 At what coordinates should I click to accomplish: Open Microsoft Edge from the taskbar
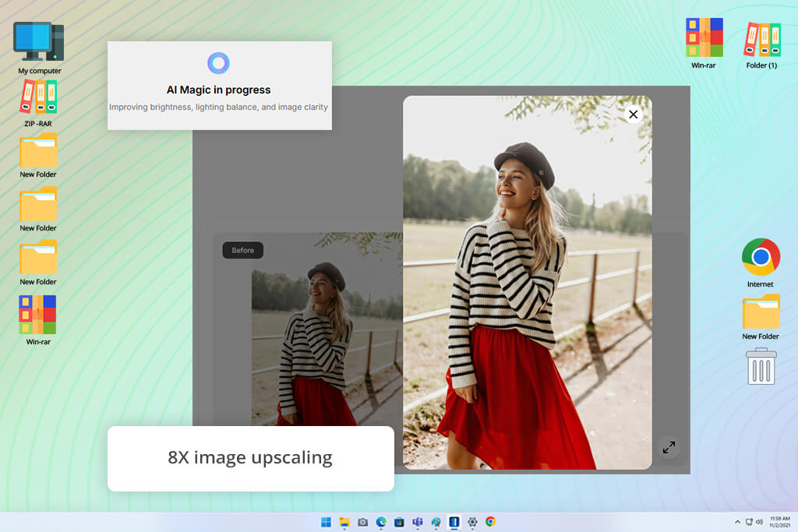[x=380, y=522]
